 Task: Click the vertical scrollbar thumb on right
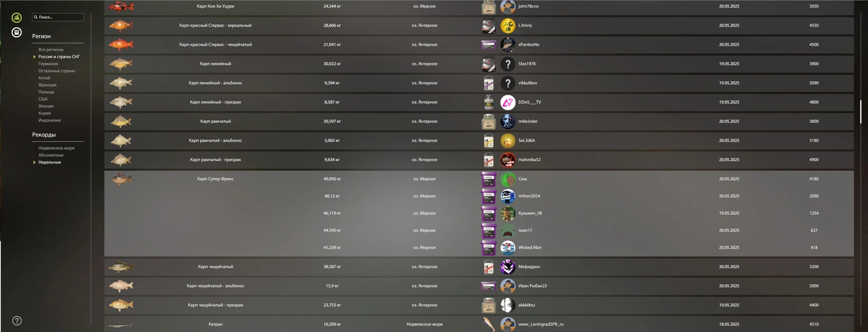pyautogui.click(x=861, y=112)
